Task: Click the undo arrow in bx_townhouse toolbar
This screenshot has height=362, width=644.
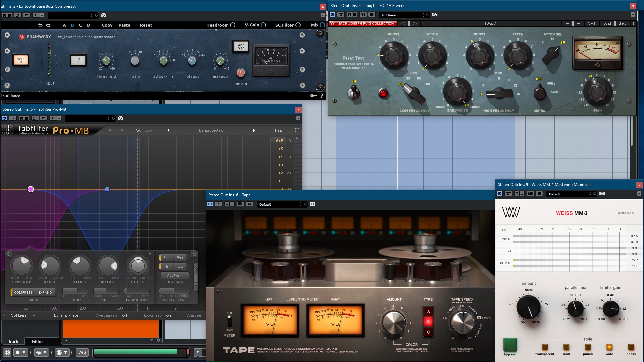Action: (40, 25)
